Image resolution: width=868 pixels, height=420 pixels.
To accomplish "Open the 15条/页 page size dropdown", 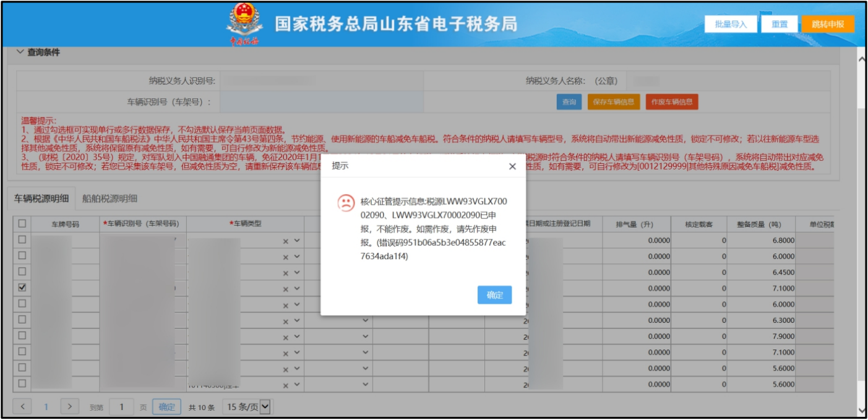I will 247,406.
